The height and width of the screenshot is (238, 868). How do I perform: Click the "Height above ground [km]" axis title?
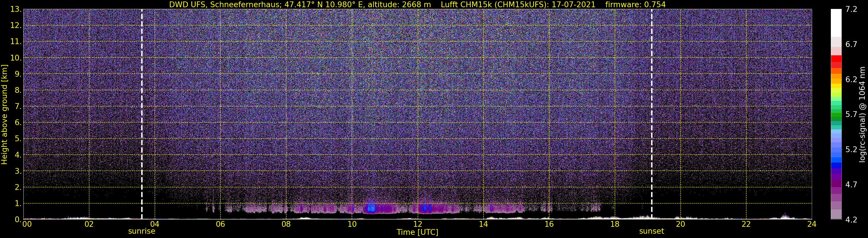click(x=4, y=114)
